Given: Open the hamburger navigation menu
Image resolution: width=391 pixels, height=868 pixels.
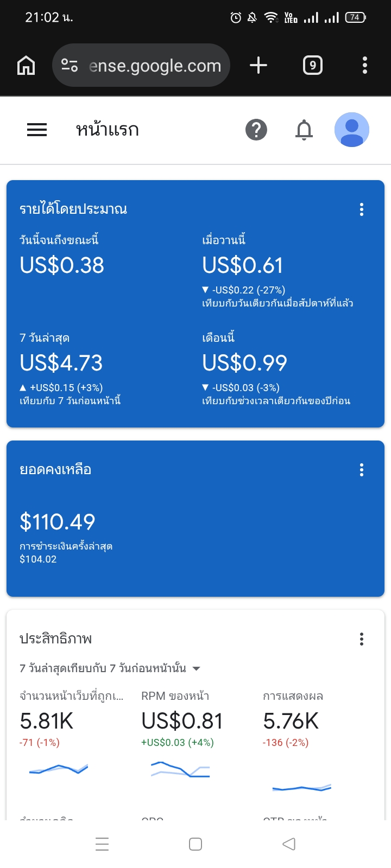Looking at the screenshot, I should coord(37,130).
